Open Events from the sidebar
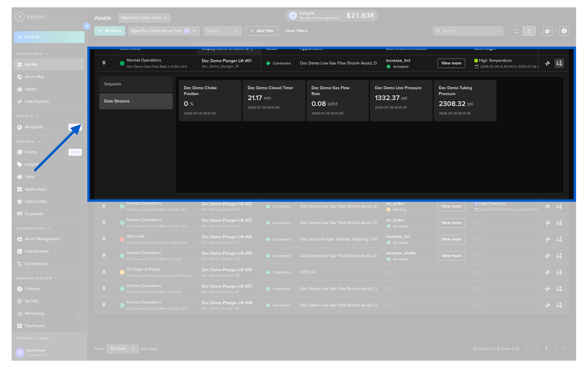 tap(49, 152)
